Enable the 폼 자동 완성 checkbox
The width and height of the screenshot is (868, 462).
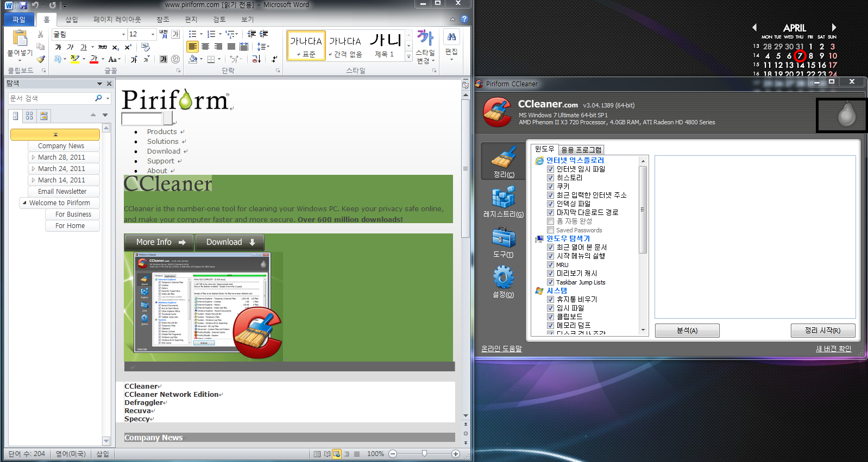pos(550,221)
